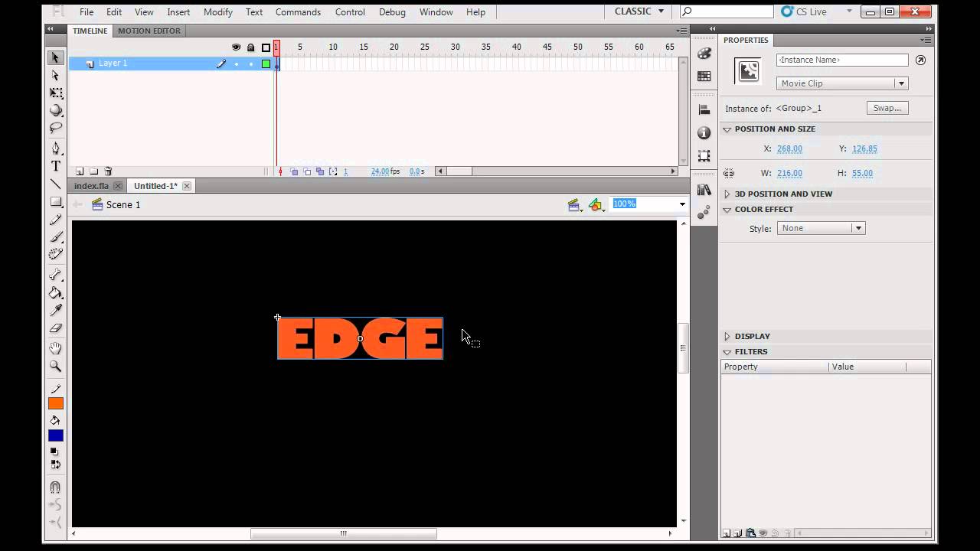Toggle show all layers as outlines
Viewport: 980px width, 551px height.
[266, 47]
